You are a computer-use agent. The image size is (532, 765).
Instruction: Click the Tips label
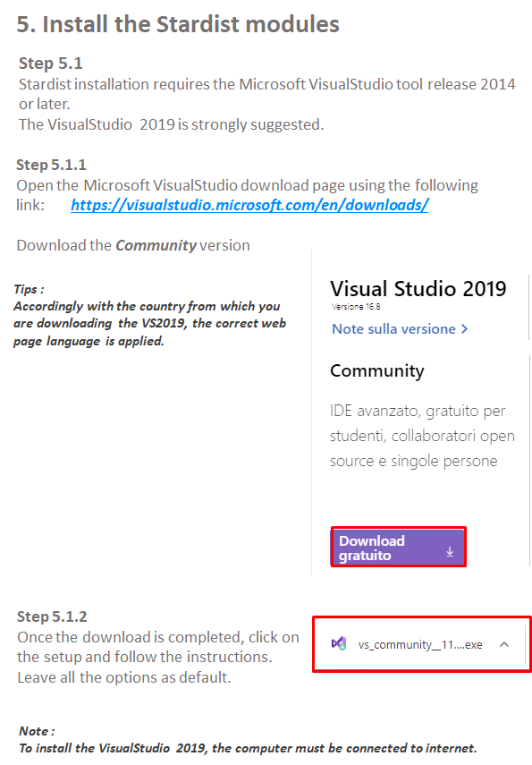29,289
